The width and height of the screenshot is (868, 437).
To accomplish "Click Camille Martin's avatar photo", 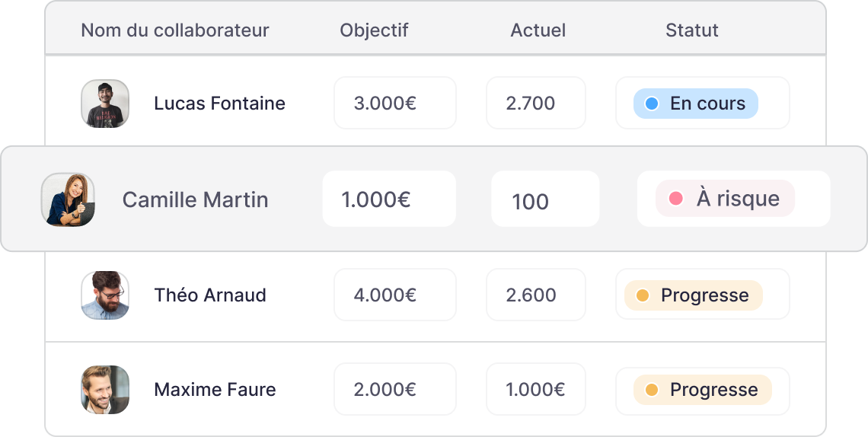I will click(x=68, y=199).
